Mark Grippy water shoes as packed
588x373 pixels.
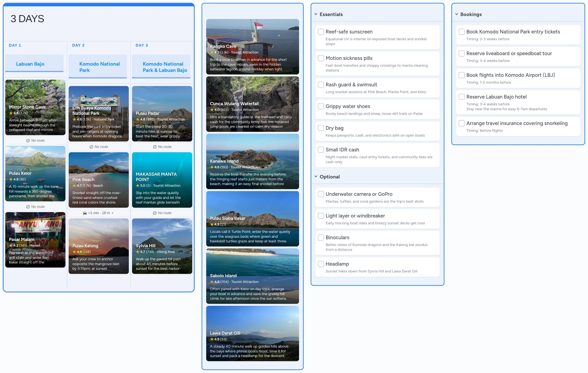click(321, 106)
